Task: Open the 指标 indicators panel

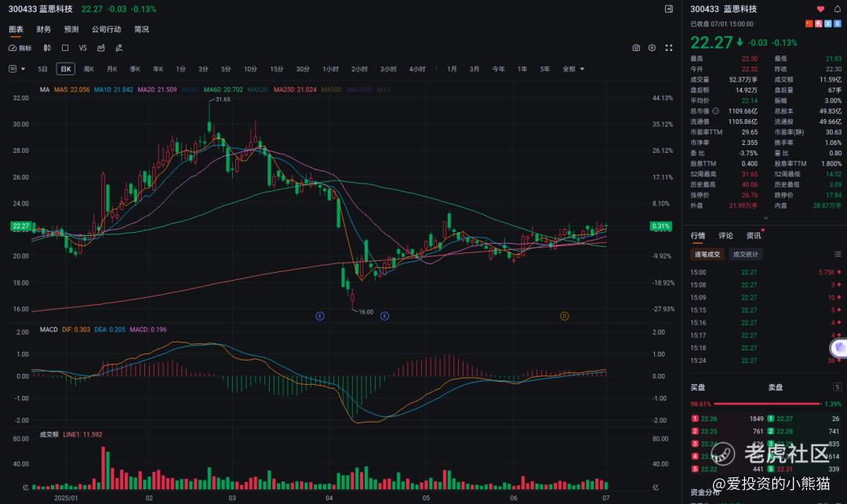Action: 20,48
